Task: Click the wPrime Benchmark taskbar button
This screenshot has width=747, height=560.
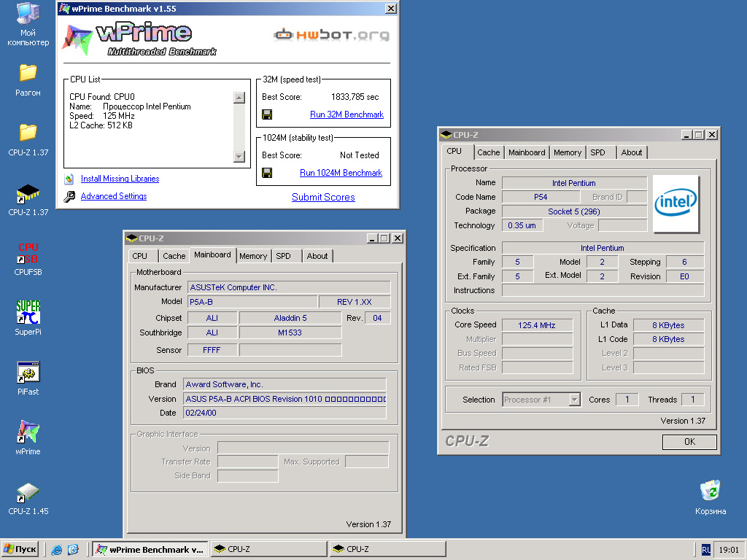Action: tap(150, 550)
